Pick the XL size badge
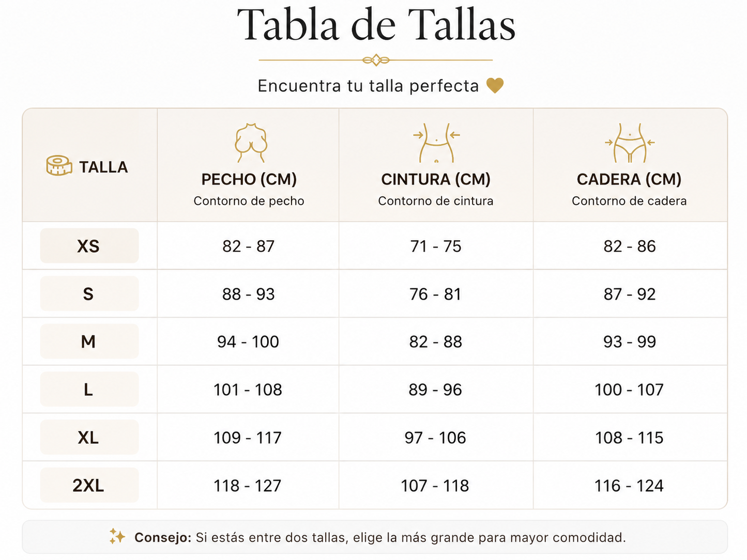 tap(89, 438)
